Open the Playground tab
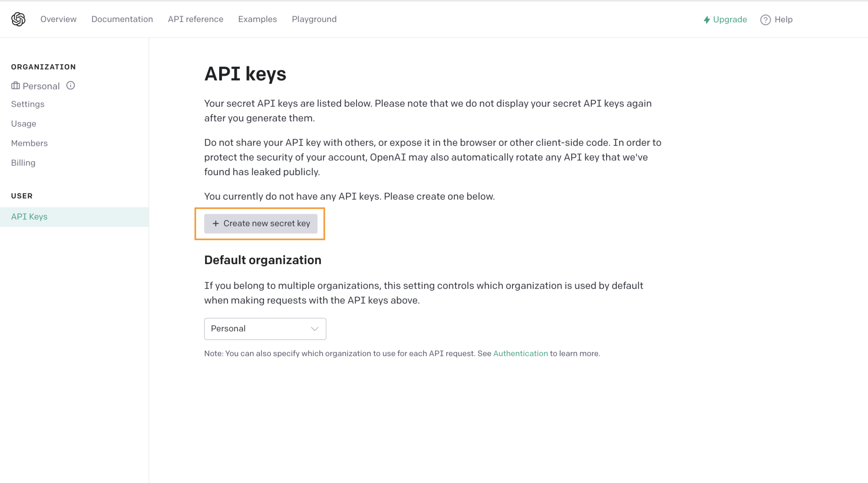The image size is (868, 483). pos(314,19)
